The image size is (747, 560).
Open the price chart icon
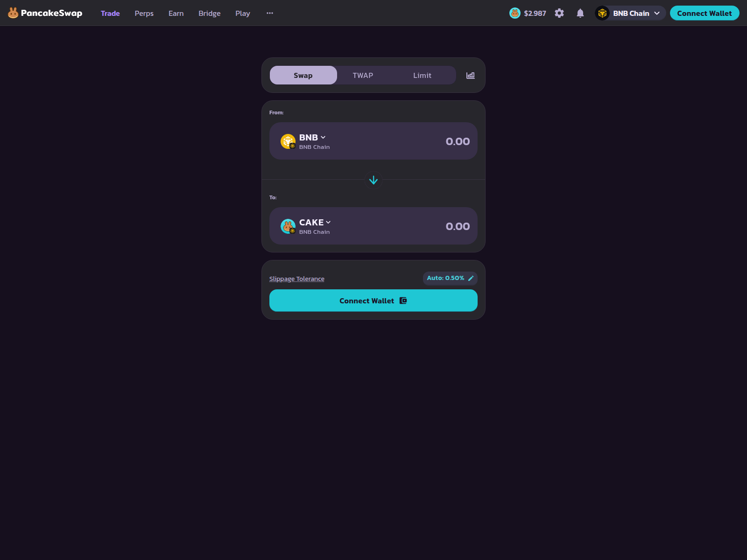coord(471,75)
